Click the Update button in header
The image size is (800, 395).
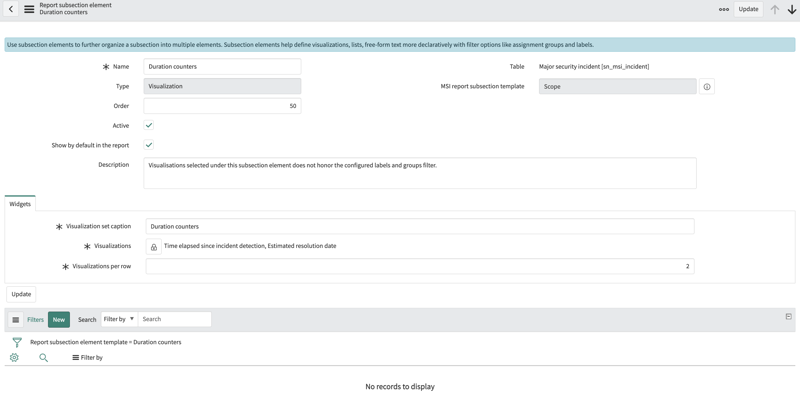[x=748, y=9]
